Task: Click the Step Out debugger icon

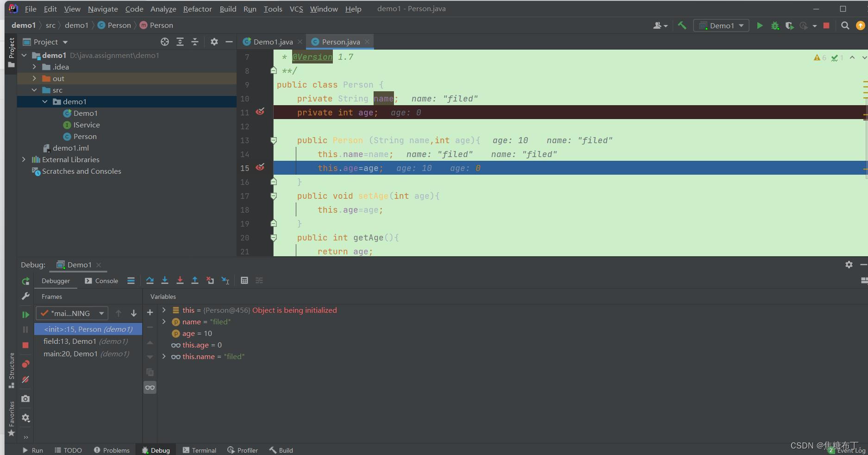Action: [x=195, y=280]
